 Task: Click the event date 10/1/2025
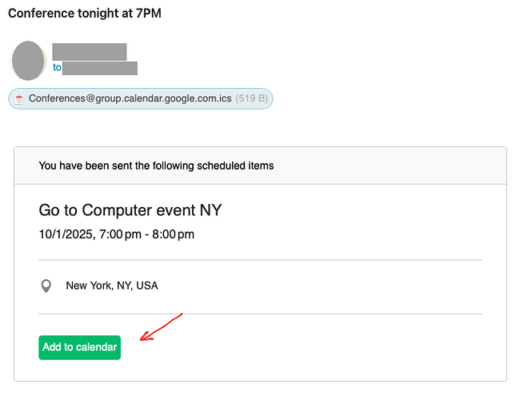click(x=66, y=234)
